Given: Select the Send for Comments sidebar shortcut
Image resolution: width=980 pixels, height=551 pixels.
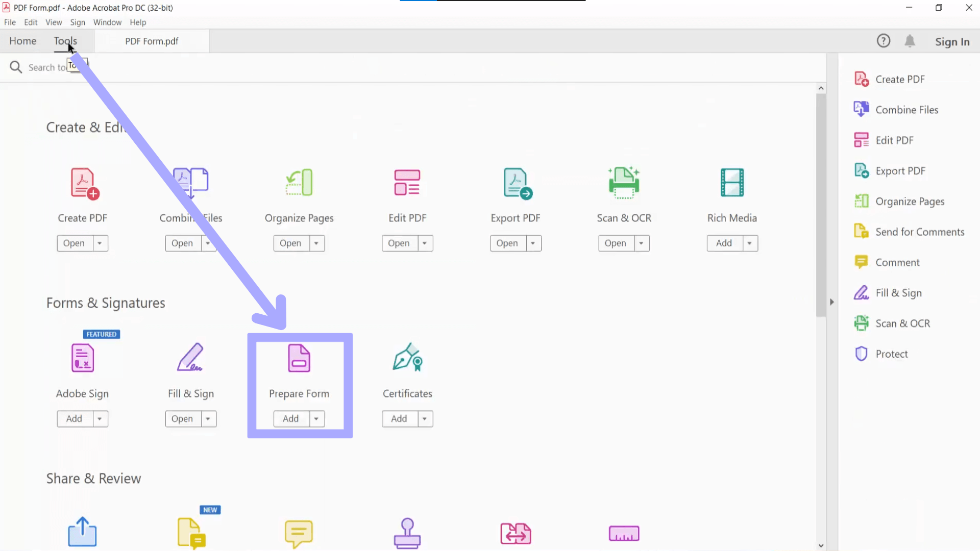Looking at the screenshot, I should click(919, 232).
